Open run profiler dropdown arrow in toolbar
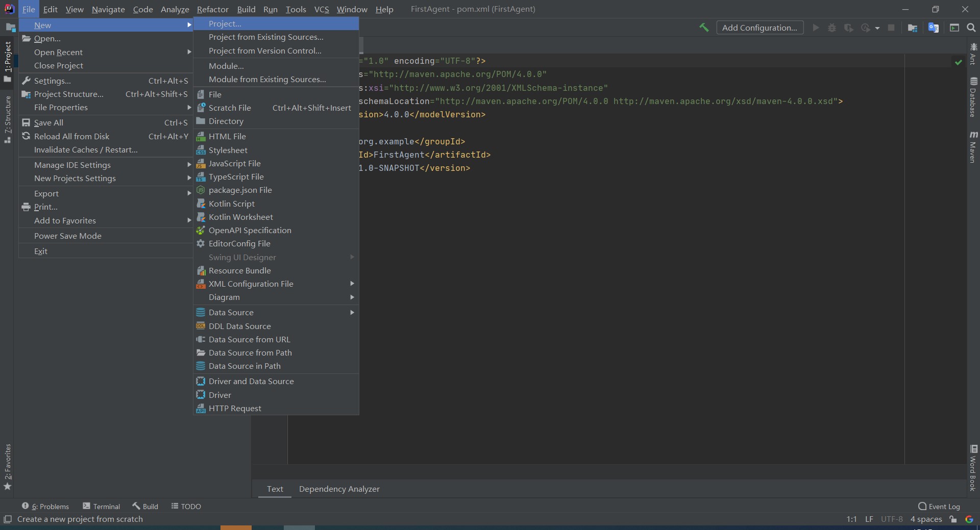This screenshot has height=530, width=980. click(x=877, y=28)
